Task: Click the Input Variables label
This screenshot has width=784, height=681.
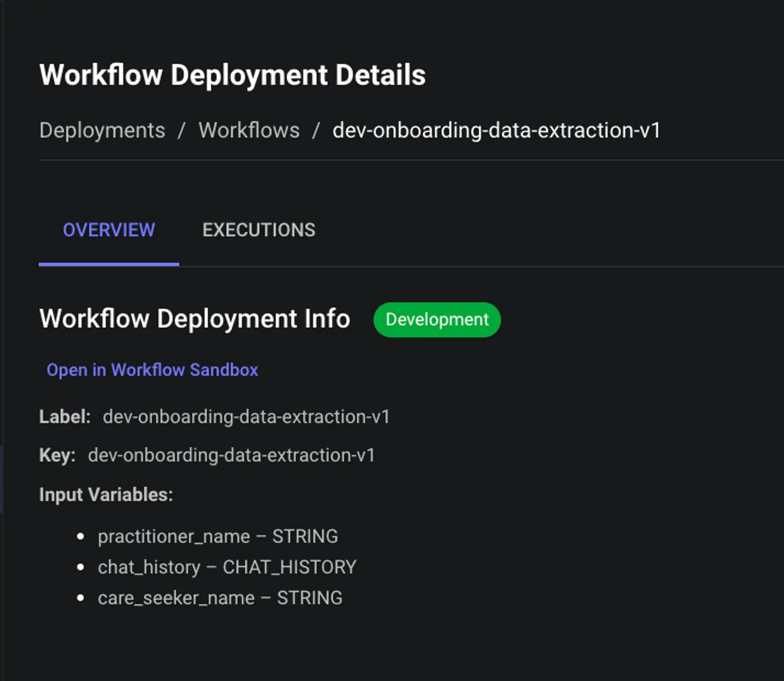Action: point(106,495)
